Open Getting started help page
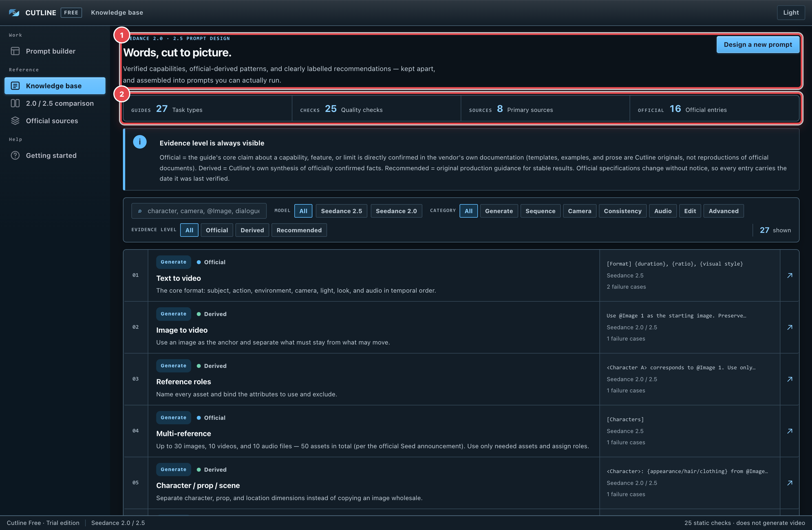This screenshot has width=812, height=530. [x=55, y=156]
